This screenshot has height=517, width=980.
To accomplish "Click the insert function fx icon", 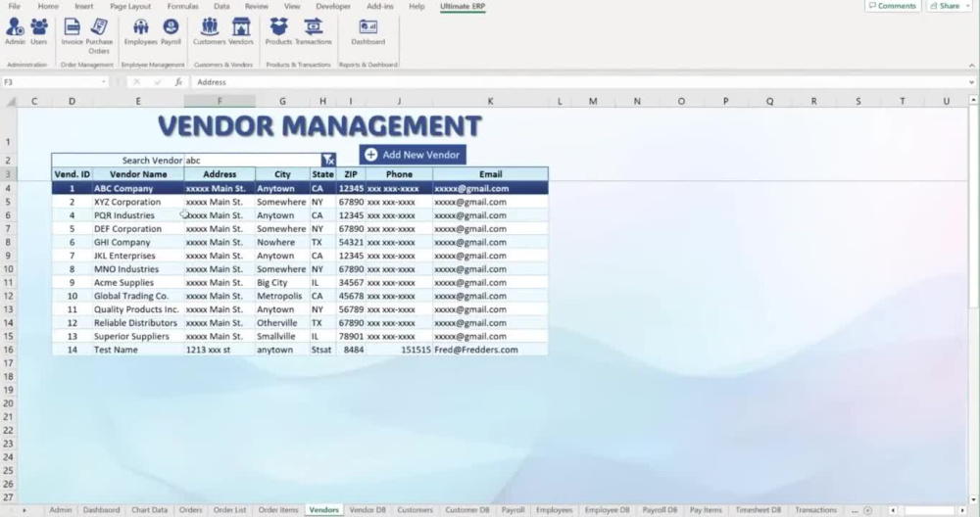I will tap(178, 82).
